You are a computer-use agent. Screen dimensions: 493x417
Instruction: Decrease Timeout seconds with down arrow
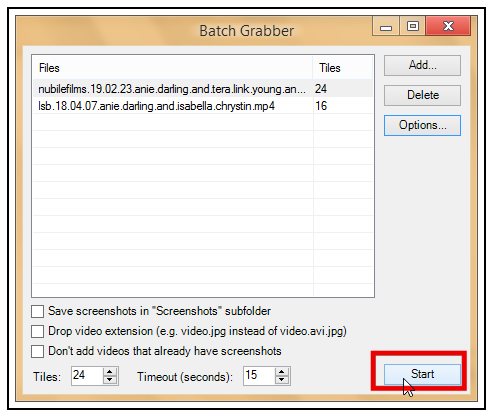[282, 380]
